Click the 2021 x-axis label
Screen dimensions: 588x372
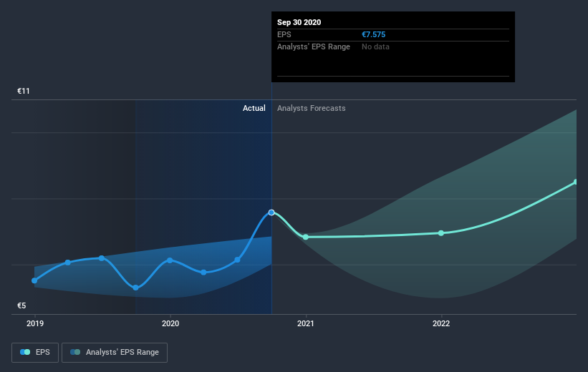click(x=306, y=323)
